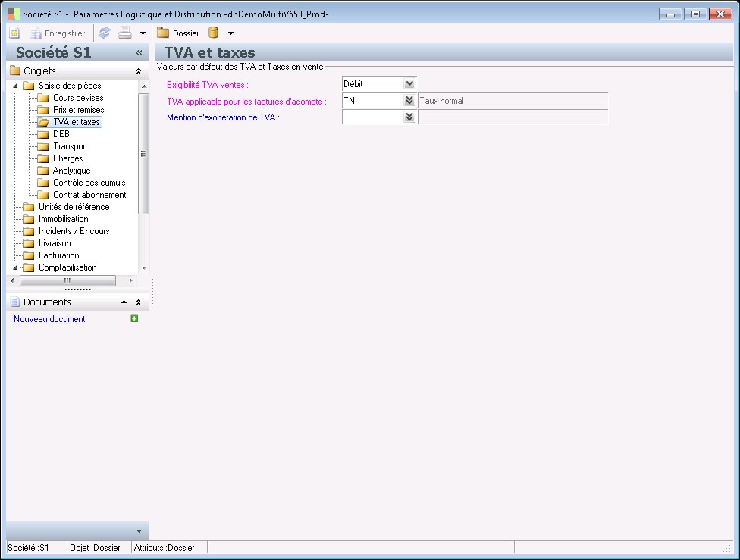This screenshot has width=740, height=560.
Task: Click the Enregistrer save button
Action: 58,33
